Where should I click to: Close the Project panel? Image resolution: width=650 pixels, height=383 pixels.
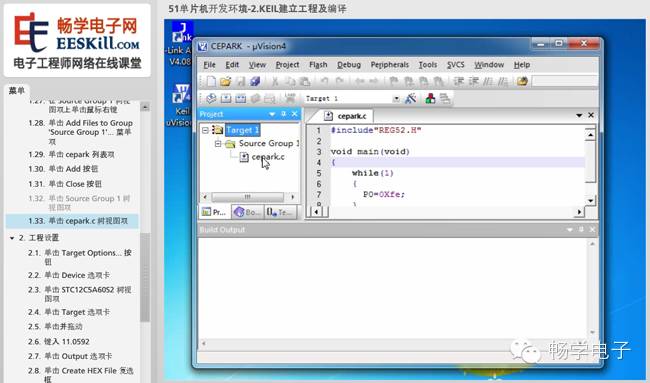[295, 114]
